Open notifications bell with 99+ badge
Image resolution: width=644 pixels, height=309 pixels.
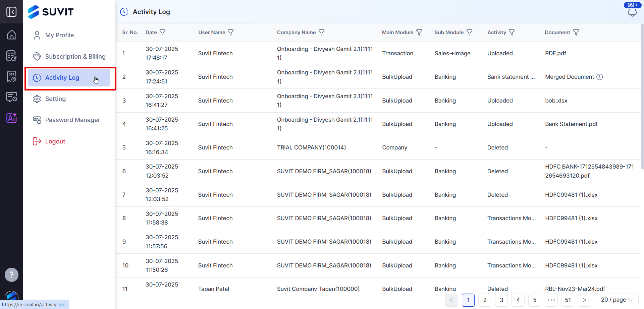632,12
